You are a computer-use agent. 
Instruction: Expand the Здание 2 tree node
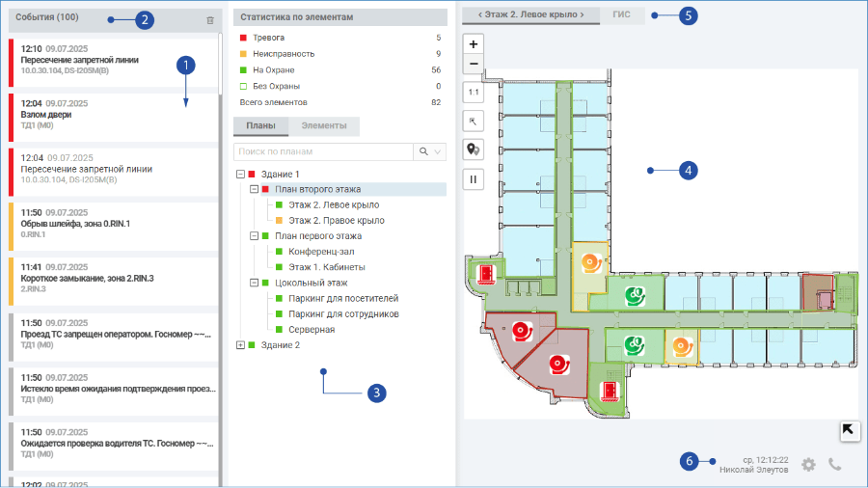pos(240,344)
